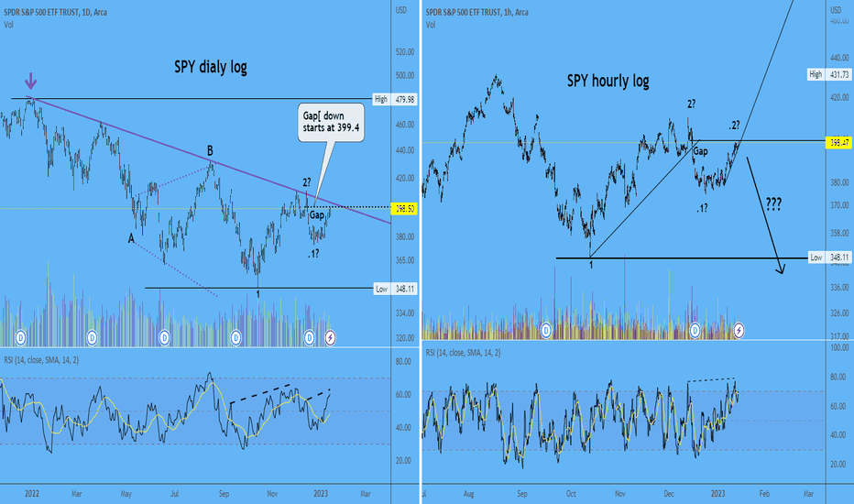The width and height of the screenshot is (854, 504).
Task: Open the dividend marker near September on daily chart
Action: pyautogui.click(x=235, y=338)
